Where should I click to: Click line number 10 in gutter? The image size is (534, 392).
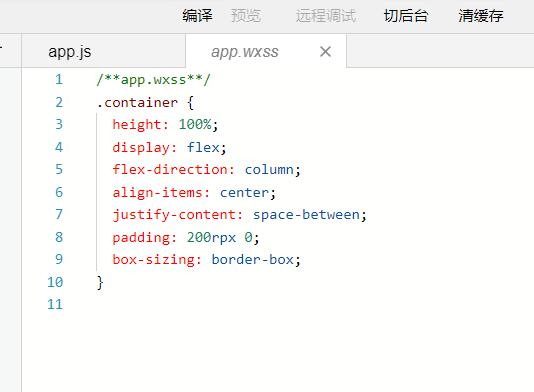point(55,282)
